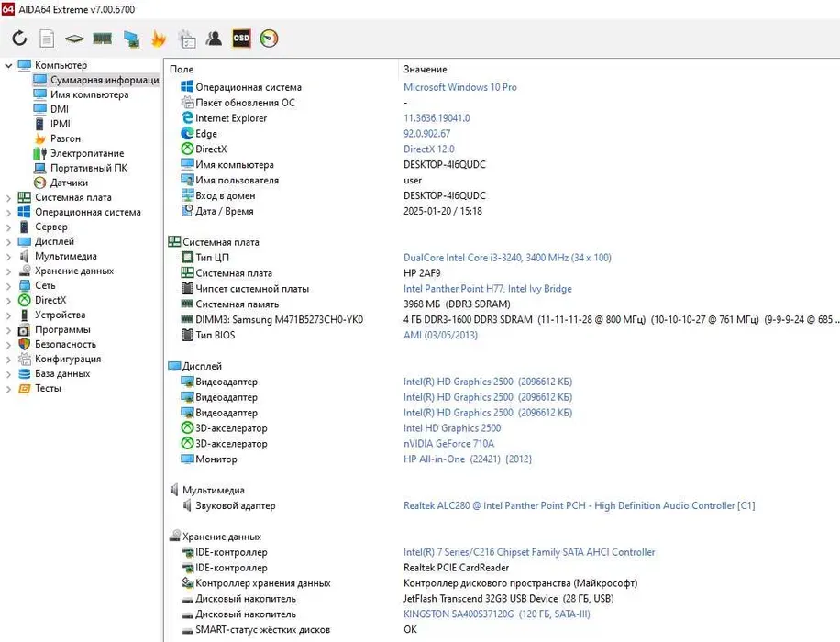Select the Операционная система field row
Screen dimensions: 840x642
[241, 87]
